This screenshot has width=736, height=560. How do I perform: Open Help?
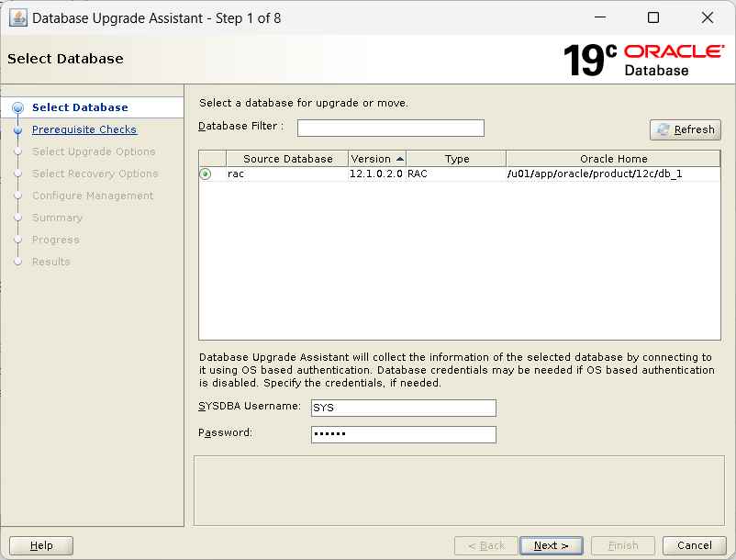click(41, 545)
